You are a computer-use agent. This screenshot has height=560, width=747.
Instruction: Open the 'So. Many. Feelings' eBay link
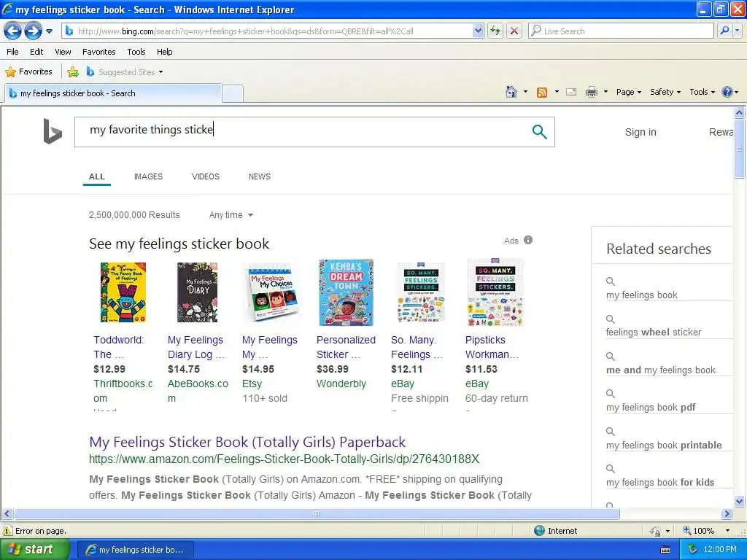click(417, 347)
